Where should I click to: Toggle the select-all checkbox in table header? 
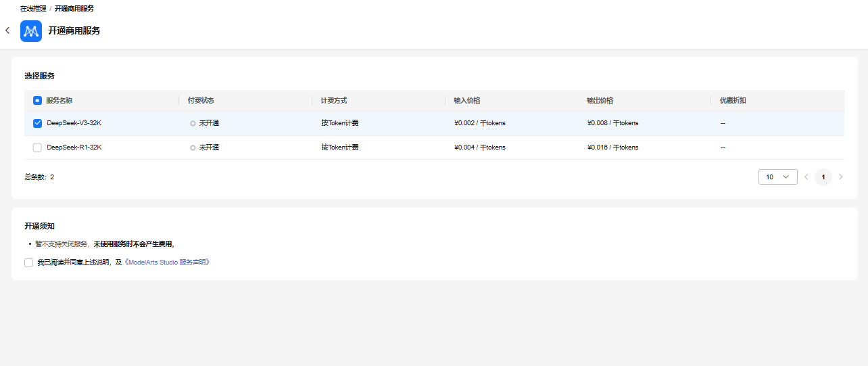[37, 100]
